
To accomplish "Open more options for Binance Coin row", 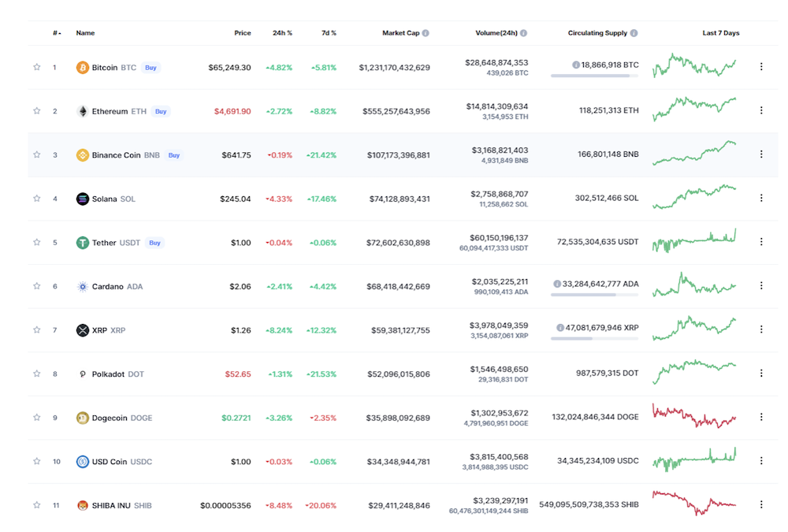I will tap(761, 154).
